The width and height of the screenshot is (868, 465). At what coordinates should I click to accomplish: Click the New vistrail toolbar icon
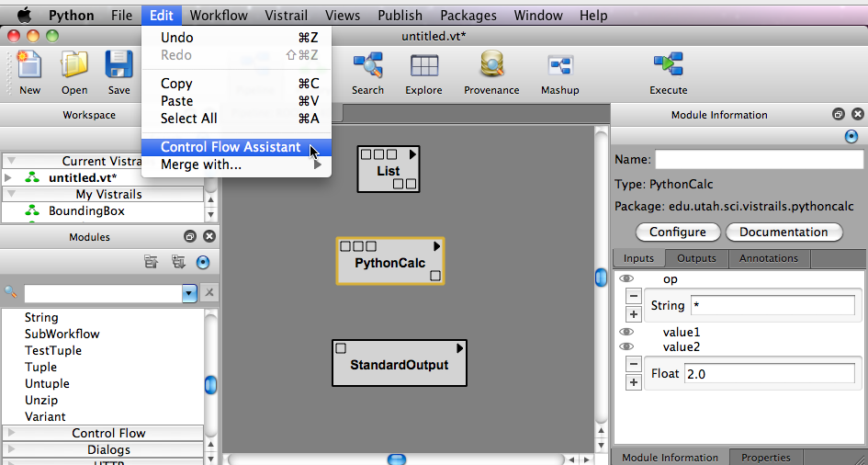coord(29,66)
